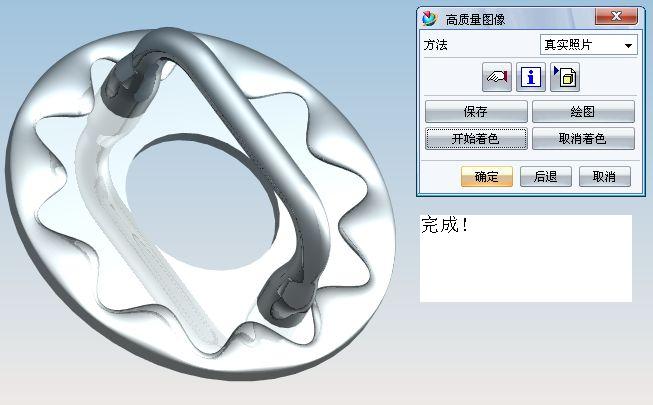Close the 高质量图像 dialog

point(616,17)
